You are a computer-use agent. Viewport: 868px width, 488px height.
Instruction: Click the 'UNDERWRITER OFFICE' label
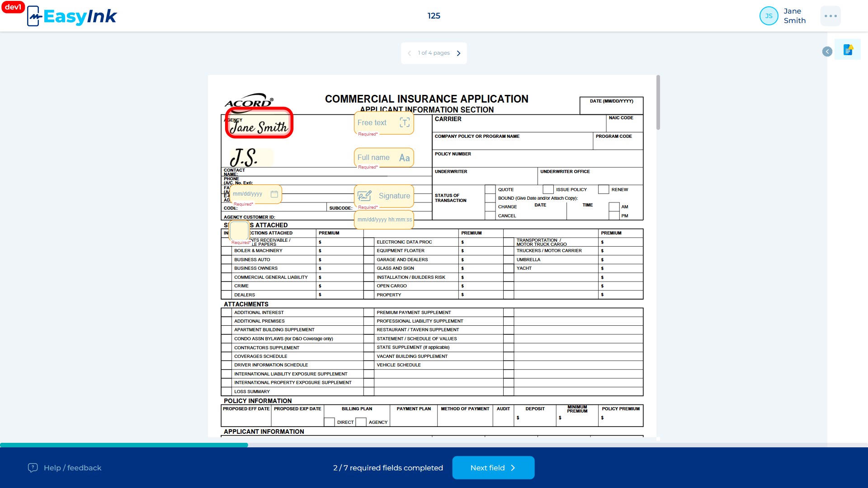565,172
